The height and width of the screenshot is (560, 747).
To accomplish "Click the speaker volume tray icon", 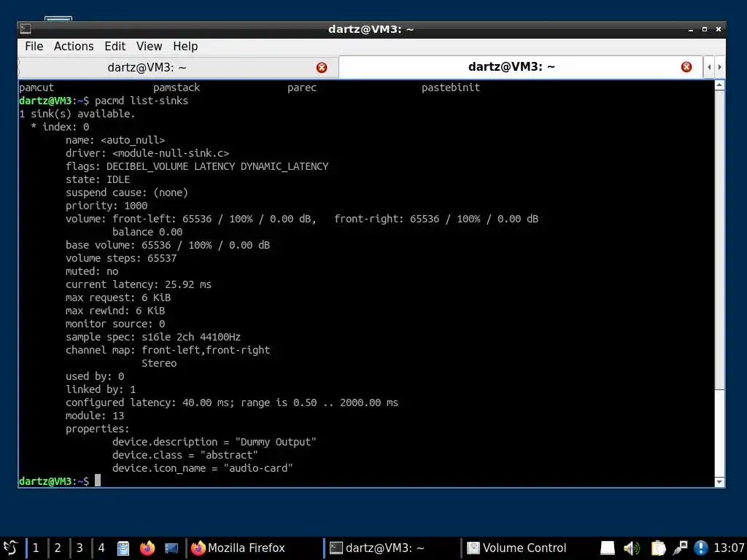I will (x=632, y=548).
